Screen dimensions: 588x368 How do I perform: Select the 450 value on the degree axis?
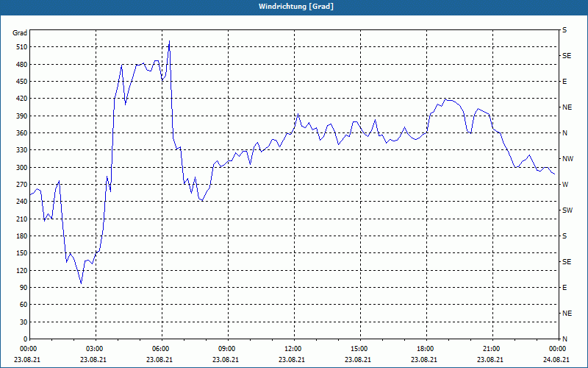[x=22, y=82]
